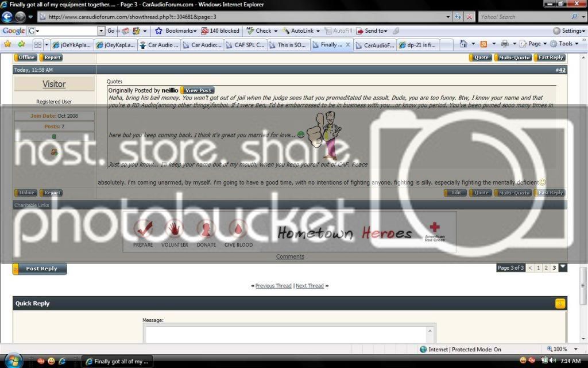Collapse the Quick Reply panel
The image size is (588, 368).
(x=560, y=304)
